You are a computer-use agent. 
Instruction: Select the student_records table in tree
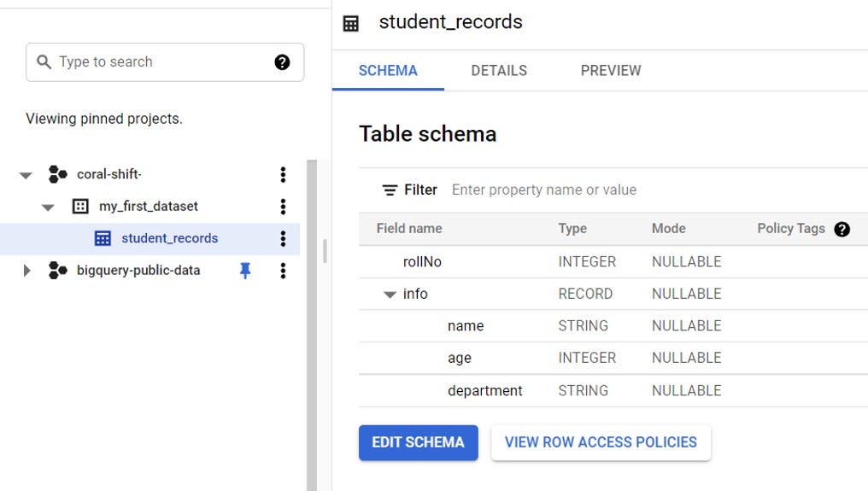coord(169,238)
